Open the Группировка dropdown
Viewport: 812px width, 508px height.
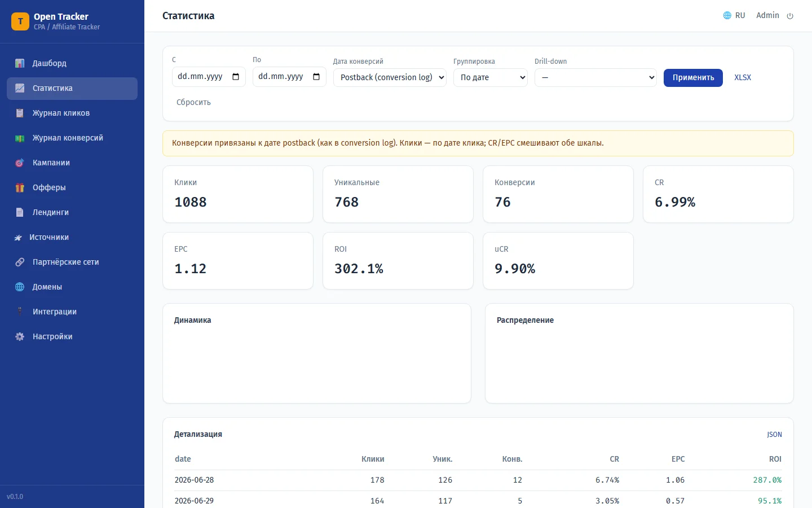click(491, 77)
